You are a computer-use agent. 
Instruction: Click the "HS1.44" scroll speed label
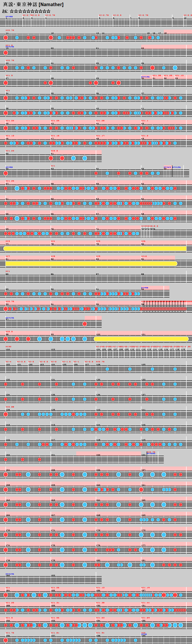[x=145, y=603]
